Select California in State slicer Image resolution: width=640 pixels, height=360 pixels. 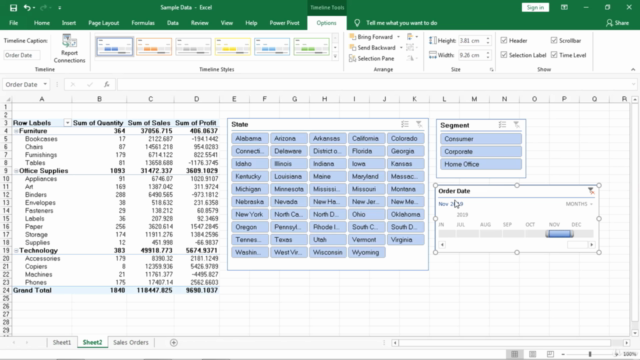(x=366, y=139)
